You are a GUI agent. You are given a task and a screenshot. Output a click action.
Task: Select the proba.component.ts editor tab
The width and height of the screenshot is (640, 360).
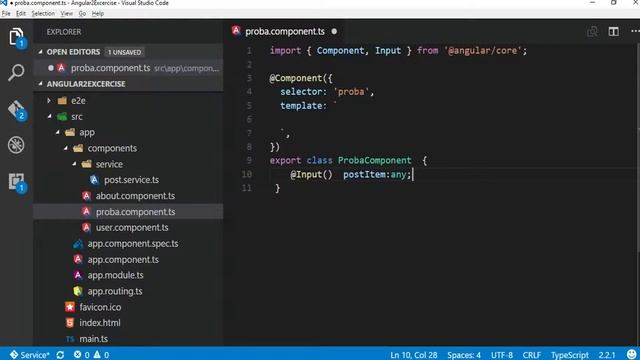(x=284, y=31)
